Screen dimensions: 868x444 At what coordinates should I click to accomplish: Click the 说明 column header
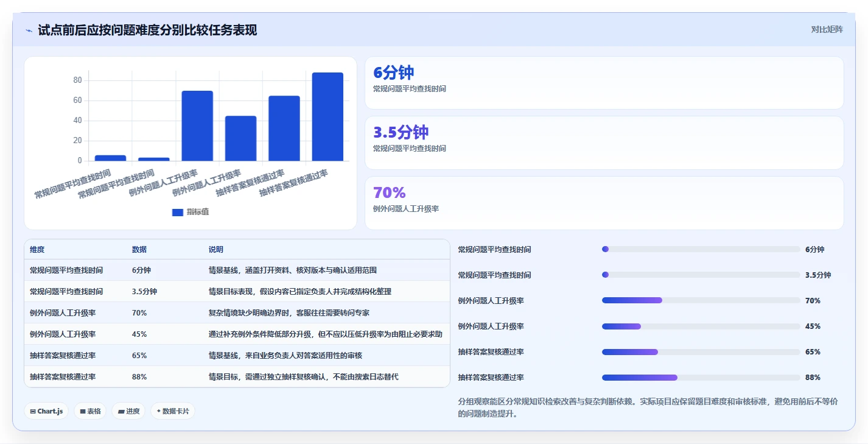coord(216,249)
